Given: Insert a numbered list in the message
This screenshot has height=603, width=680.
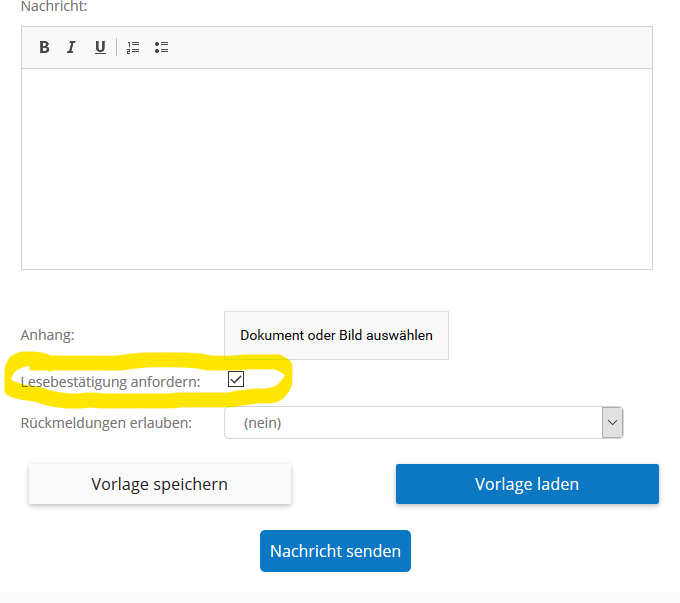Looking at the screenshot, I should (x=133, y=47).
